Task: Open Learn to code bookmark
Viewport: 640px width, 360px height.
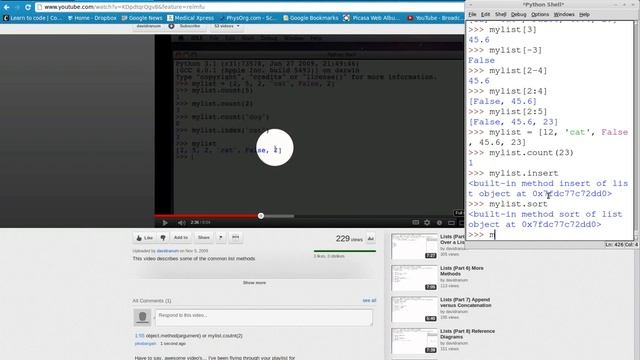Action: (33, 18)
